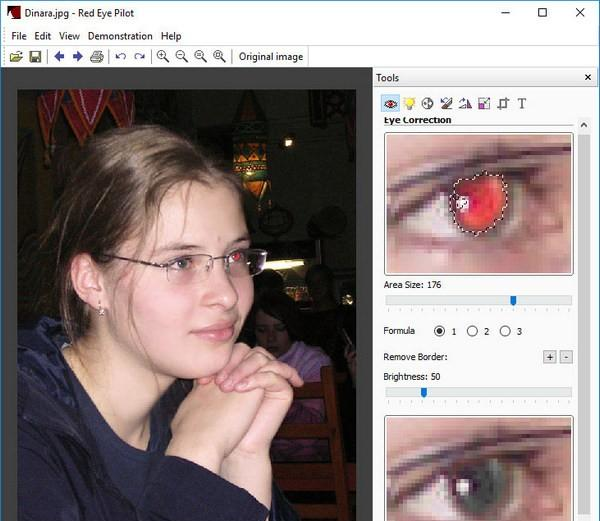Open the File menu
This screenshot has height=521, width=600.
pyautogui.click(x=19, y=36)
